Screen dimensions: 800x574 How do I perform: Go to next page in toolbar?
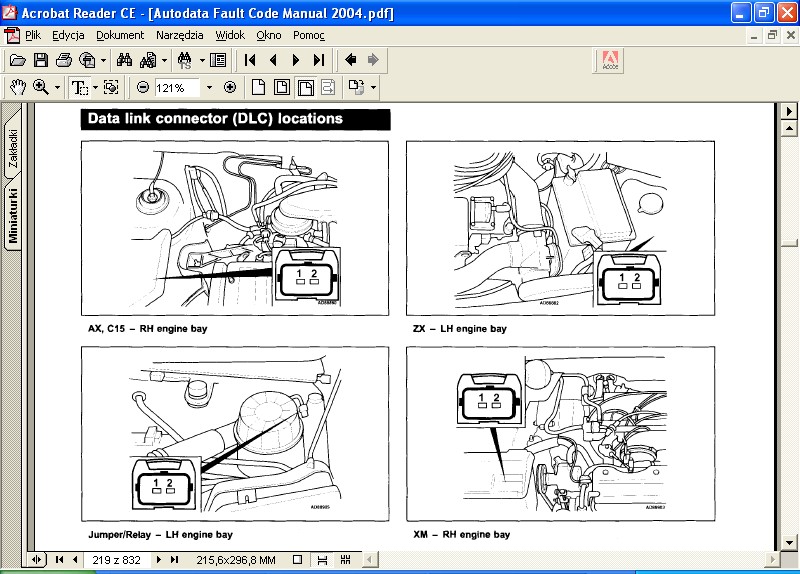pos(296,60)
